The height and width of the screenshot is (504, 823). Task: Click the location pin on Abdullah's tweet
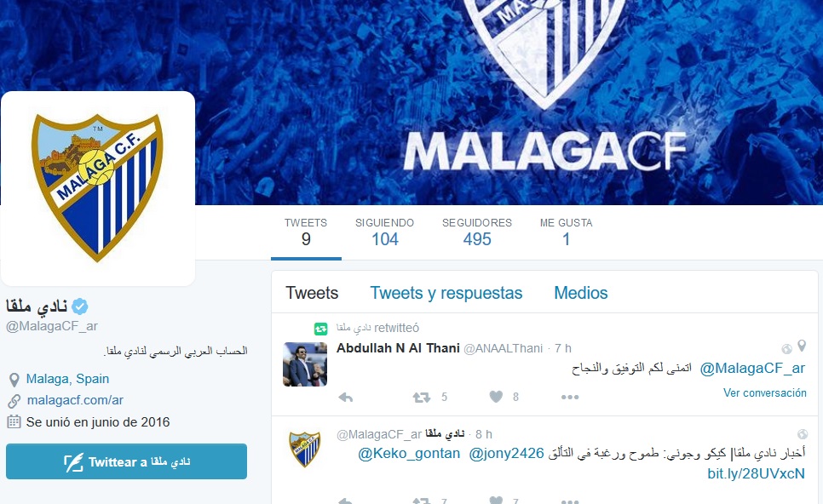802,346
